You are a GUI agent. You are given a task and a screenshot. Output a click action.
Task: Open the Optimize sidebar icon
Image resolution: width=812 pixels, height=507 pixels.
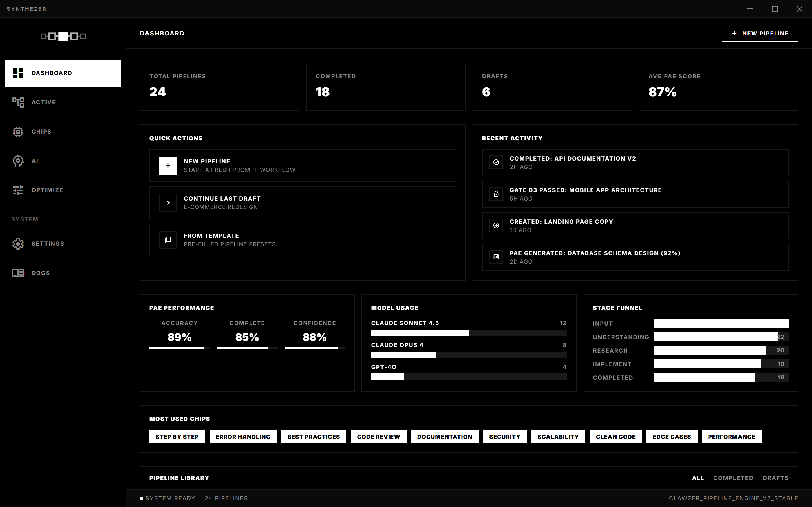[x=18, y=190]
